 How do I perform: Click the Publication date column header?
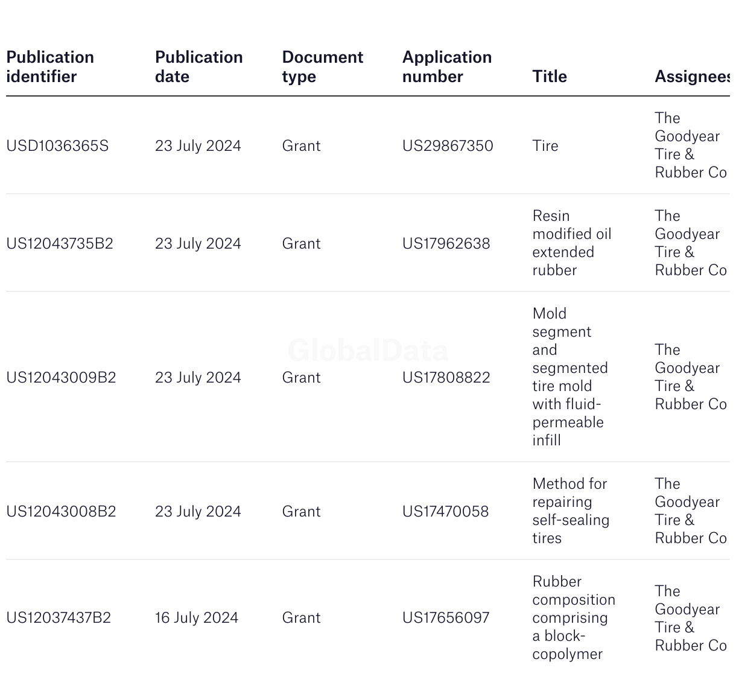[x=198, y=67]
